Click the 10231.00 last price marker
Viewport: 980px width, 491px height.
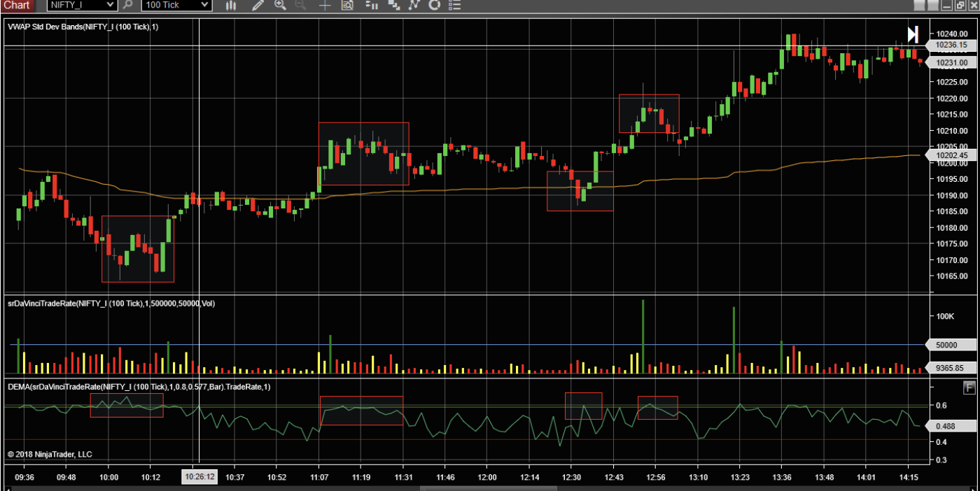tap(951, 62)
